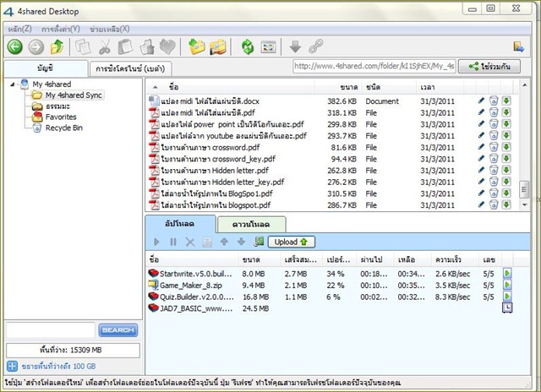This screenshot has width=541, height=392.
Task: Click file list scrollbar up arrow
Action: [x=524, y=84]
